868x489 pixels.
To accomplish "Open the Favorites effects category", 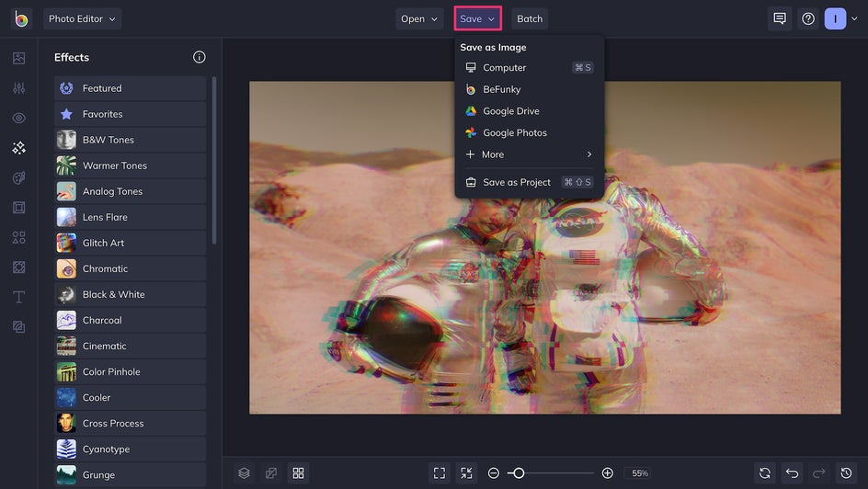I will (x=130, y=114).
